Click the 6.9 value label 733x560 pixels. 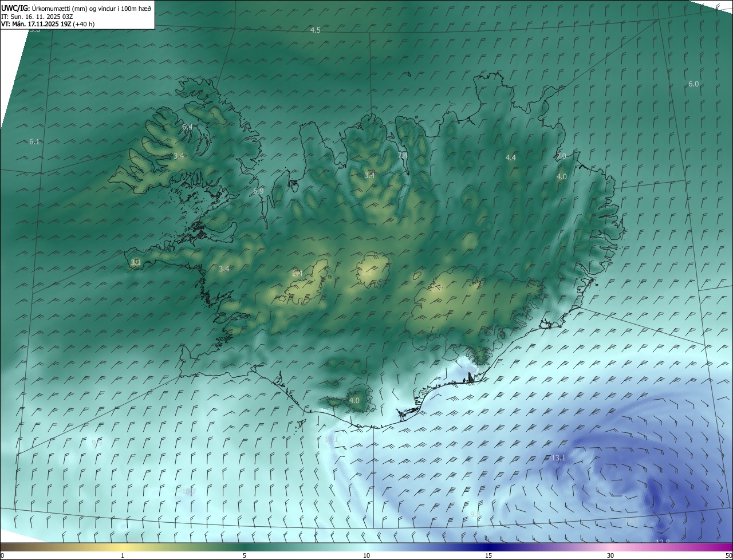click(258, 191)
